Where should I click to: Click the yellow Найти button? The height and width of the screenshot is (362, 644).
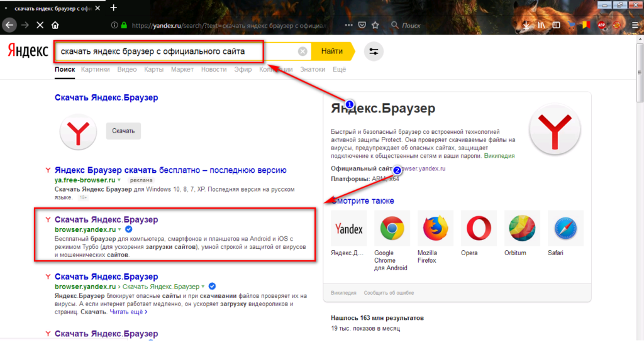click(332, 52)
